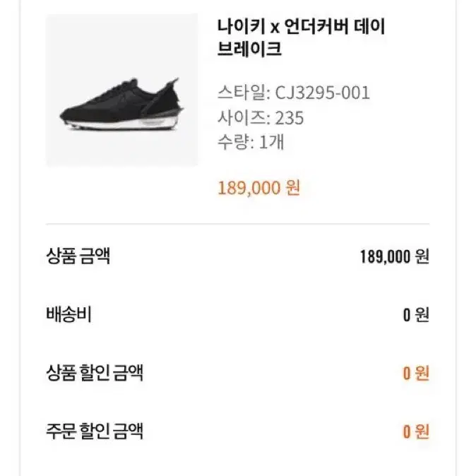This screenshot has height=476, width=476.
Task: Click the shipping fee 0 원 value
Action: (416, 315)
